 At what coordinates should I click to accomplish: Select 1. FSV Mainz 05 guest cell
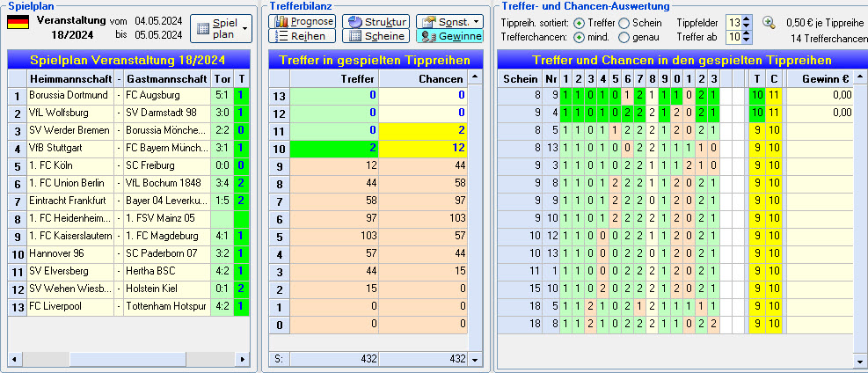pos(166,218)
